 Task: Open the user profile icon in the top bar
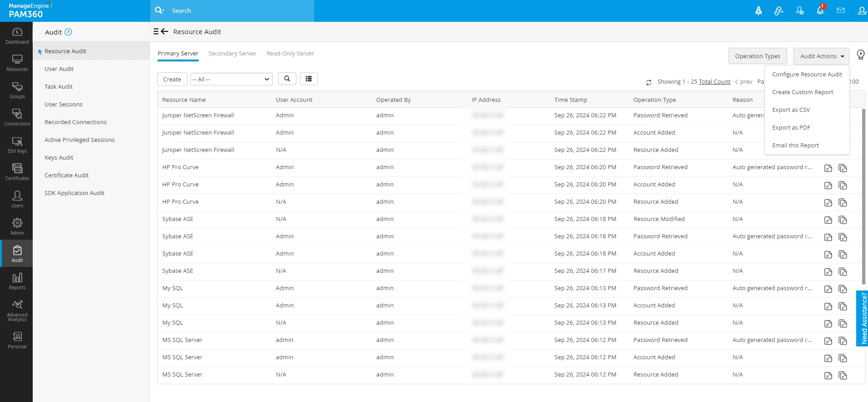[862, 10]
